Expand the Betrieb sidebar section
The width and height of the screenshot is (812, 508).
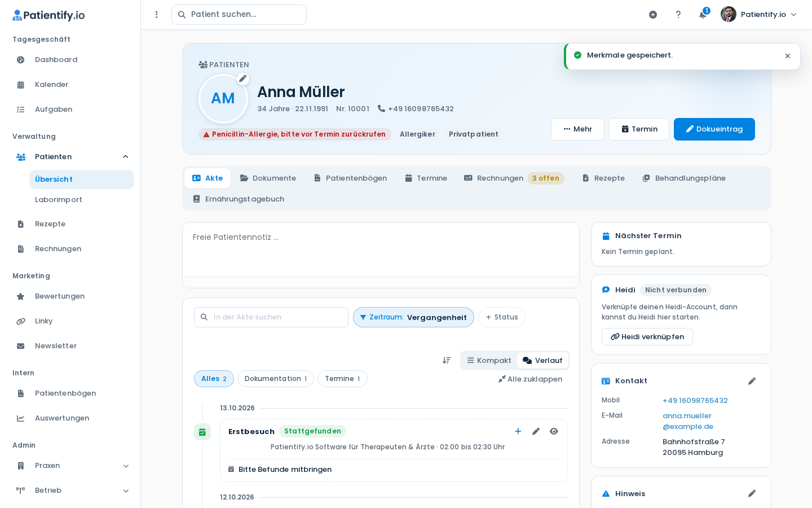pyautogui.click(x=126, y=491)
